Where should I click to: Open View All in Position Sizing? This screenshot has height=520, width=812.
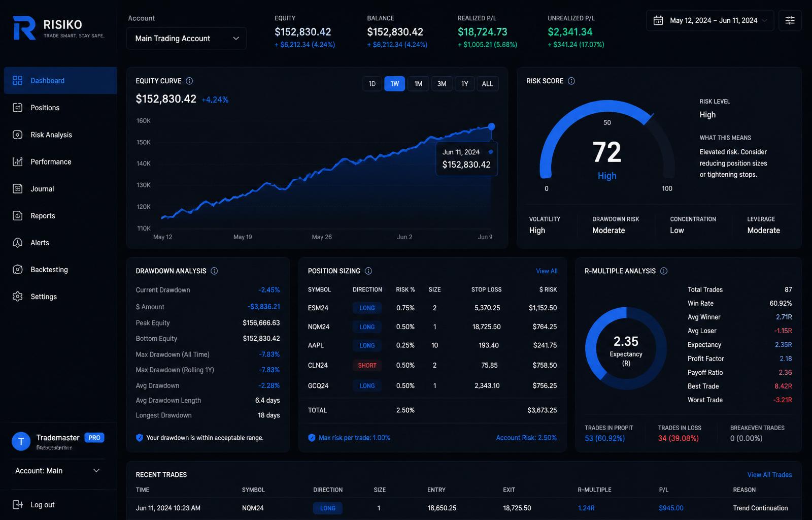click(547, 271)
